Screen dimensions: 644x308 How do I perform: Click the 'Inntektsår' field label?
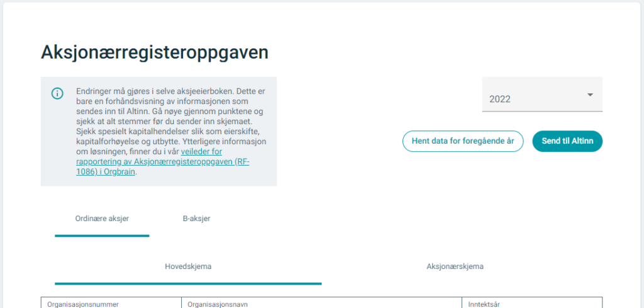pos(484,304)
